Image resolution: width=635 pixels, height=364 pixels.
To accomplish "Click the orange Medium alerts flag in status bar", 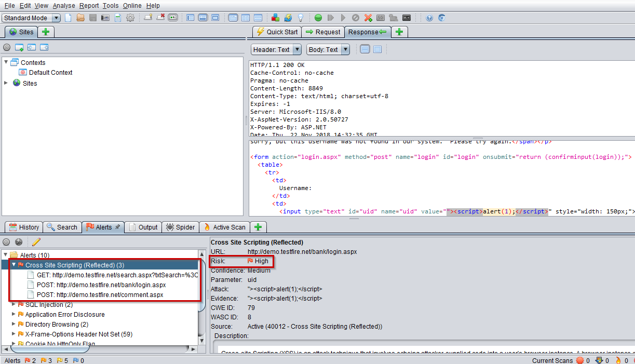I will coord(44,360).
